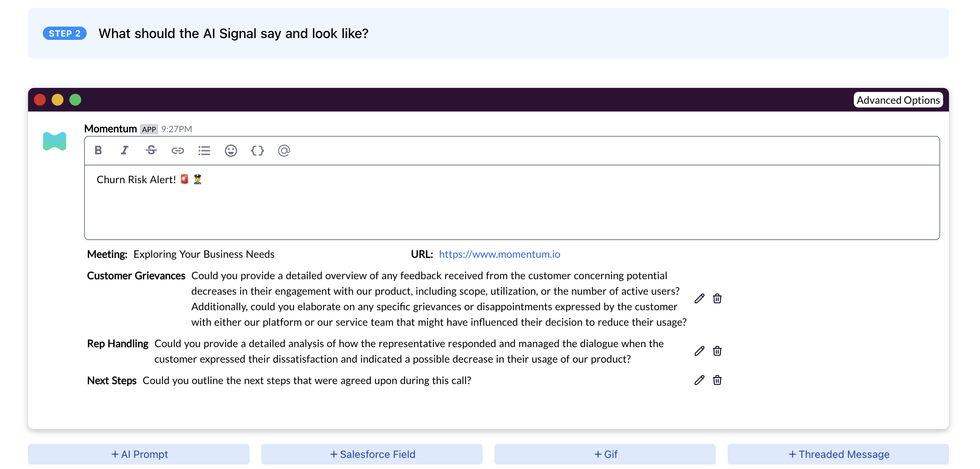980x469 pixels.
Task: Toggle italic formatting in the message toolbar
Action: [x=124, y=151]
